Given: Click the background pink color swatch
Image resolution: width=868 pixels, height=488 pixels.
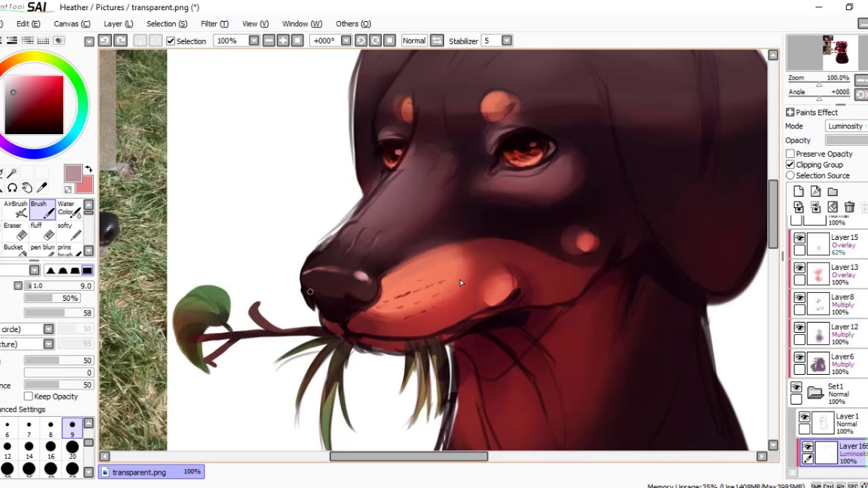Looking at the screenshot, I should pos(86,186).
